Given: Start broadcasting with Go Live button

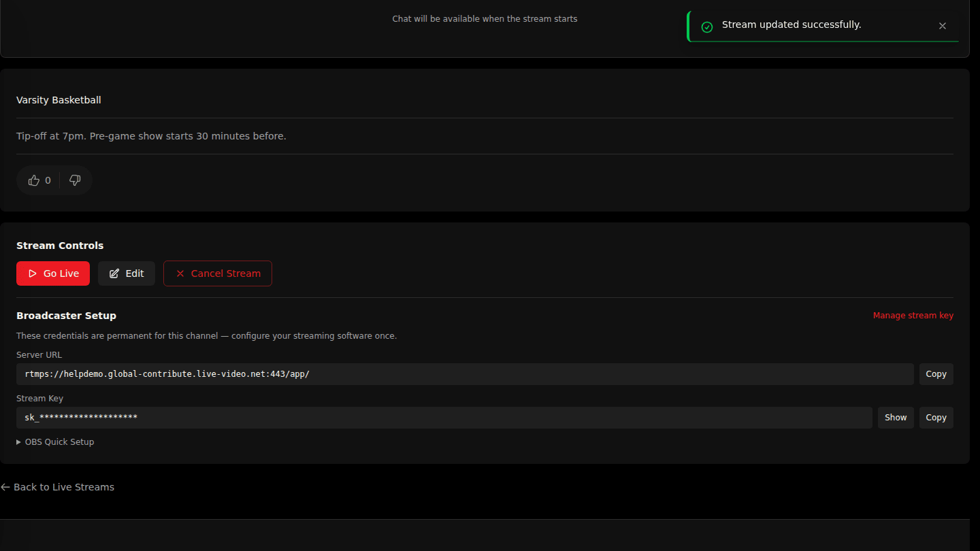Looking at the screenshot, I should (x=53, y=273).
